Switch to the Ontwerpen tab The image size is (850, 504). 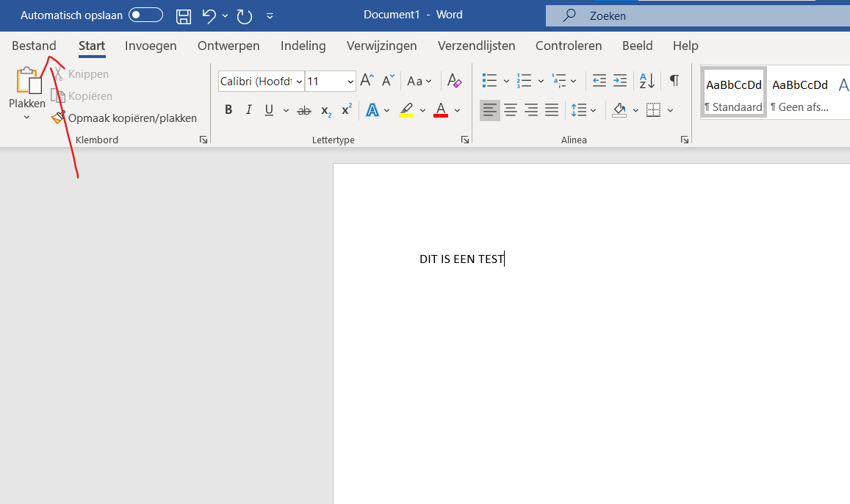[x=228, y=46]
